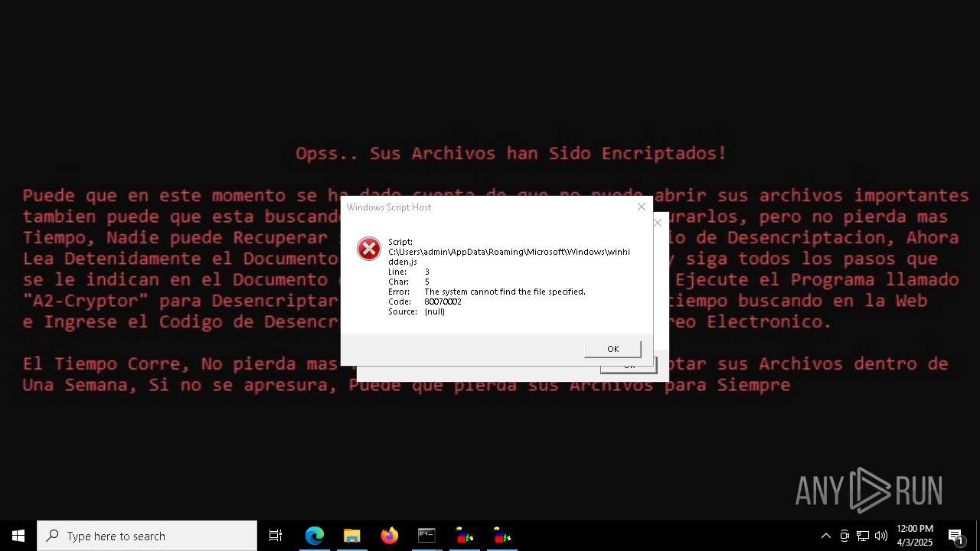
Task: Open the clock showing 12:00 PM
Action: (915, 536)
